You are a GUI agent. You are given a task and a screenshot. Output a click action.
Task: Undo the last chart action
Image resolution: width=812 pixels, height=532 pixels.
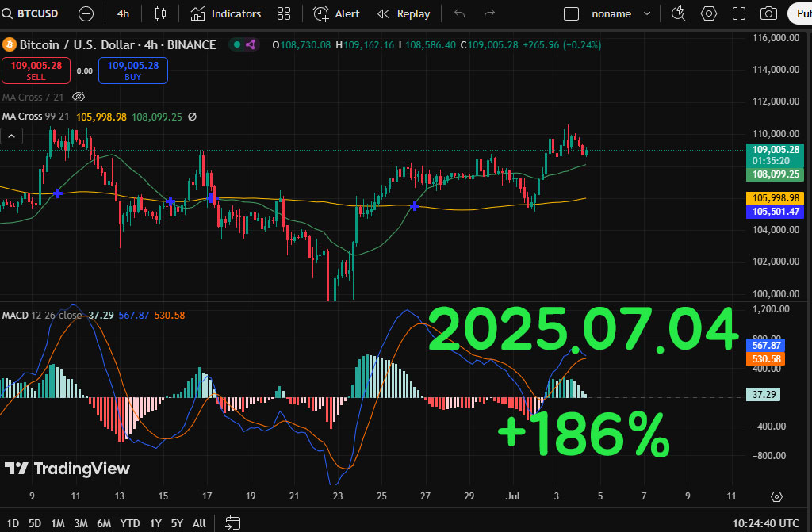459,14
